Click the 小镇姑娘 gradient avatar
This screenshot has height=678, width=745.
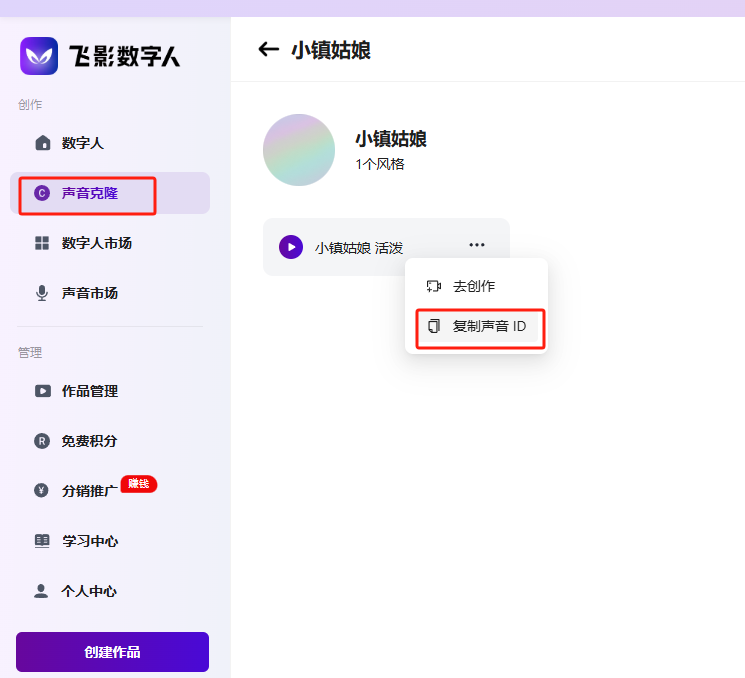tap(299, 150)
